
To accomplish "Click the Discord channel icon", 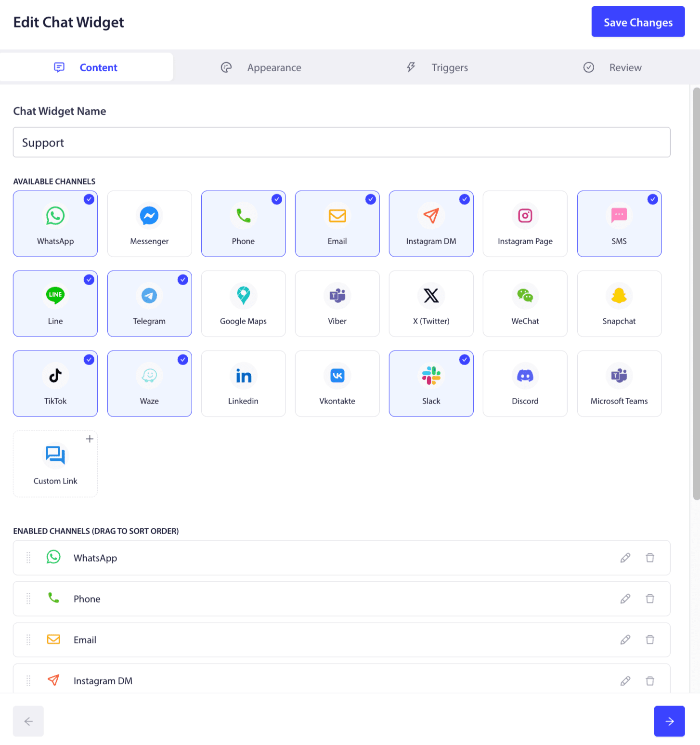I will [525, 383].
